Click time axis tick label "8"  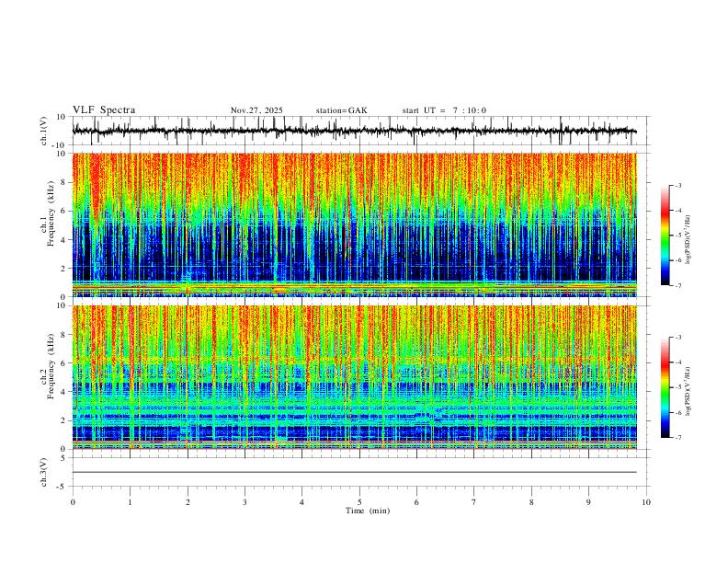[x=531, y=502]
